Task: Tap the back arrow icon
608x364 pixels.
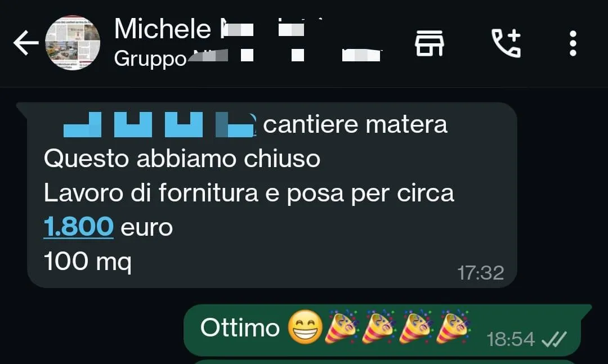Action: coord(26,43)
